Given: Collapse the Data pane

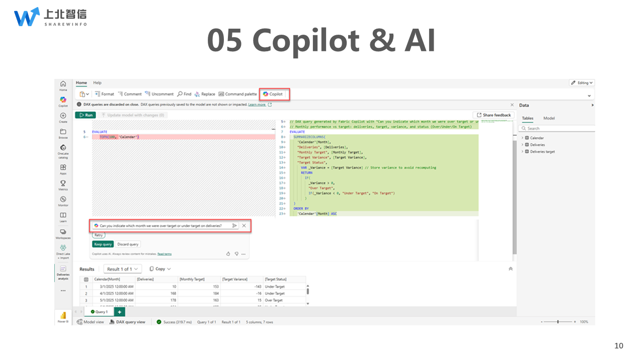Looking at the screenshot, I should [592, 105].
